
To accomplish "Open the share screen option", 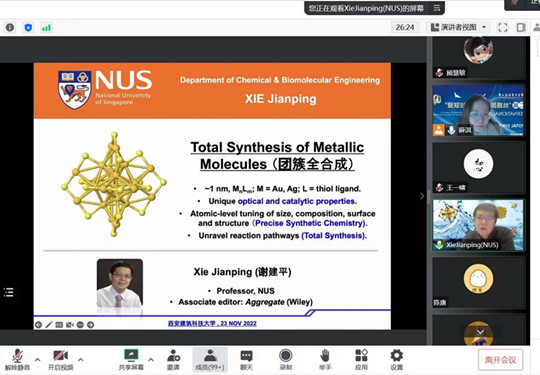I will tap(131, 360).
